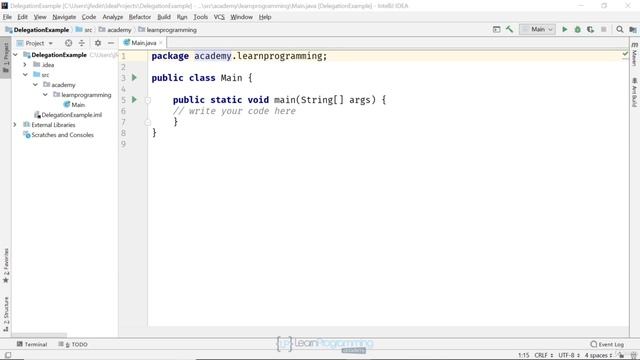The width and height of the screenshot is (640, 360).
Task: Select Scratches and Consoles in tree
Action: pos(58,135)
